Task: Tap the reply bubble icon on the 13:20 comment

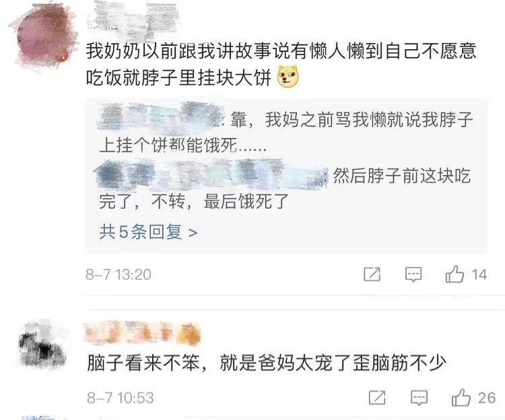Action: tap(413, 275)
